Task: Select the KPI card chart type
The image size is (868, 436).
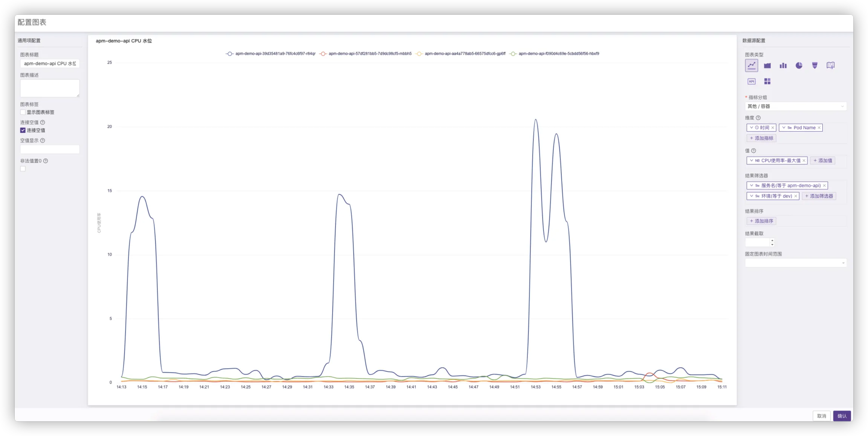Action: [752, 81]
